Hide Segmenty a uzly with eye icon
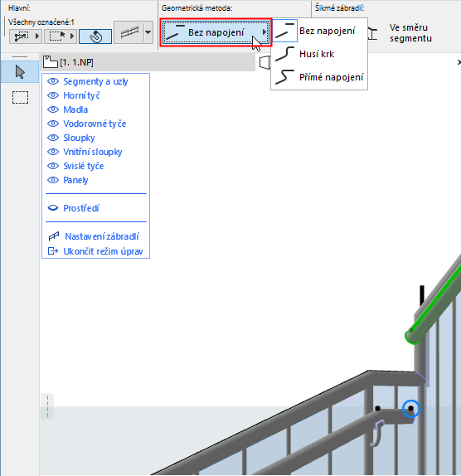This screenshot has height=476, width=461. (53, 81)
